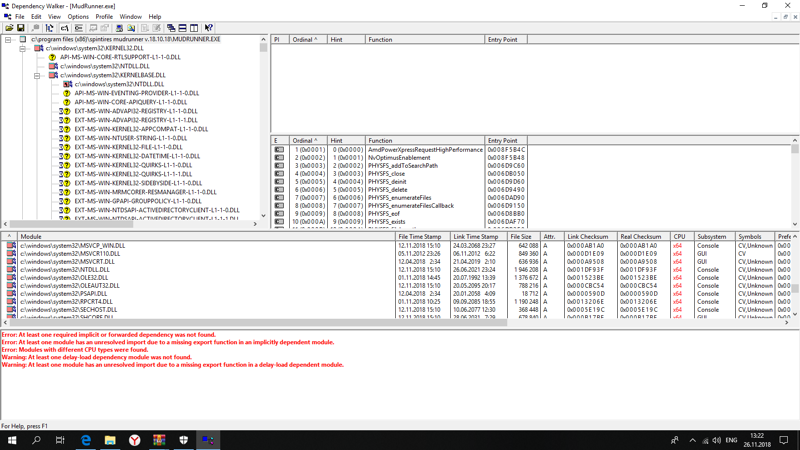800x450 pixels.
Task: Select EXT-MS-WIN-GPAPI-GROUPPOLICY-L1-1-0.DLL tree item
Action: pos(138,201)
